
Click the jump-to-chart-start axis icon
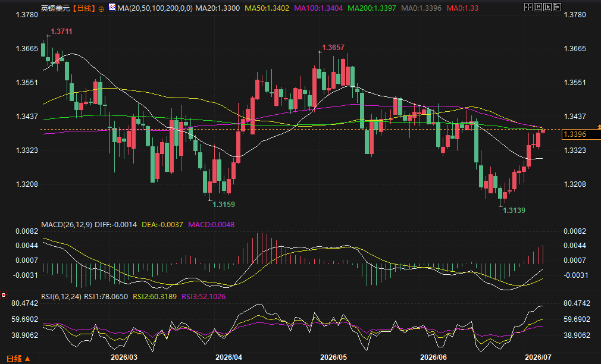coord(538,7)
